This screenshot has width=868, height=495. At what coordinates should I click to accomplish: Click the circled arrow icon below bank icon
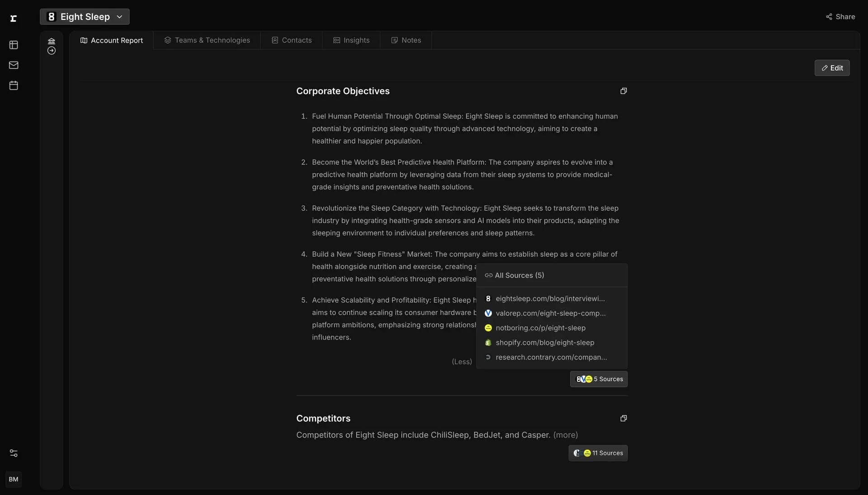coord(52,51)
